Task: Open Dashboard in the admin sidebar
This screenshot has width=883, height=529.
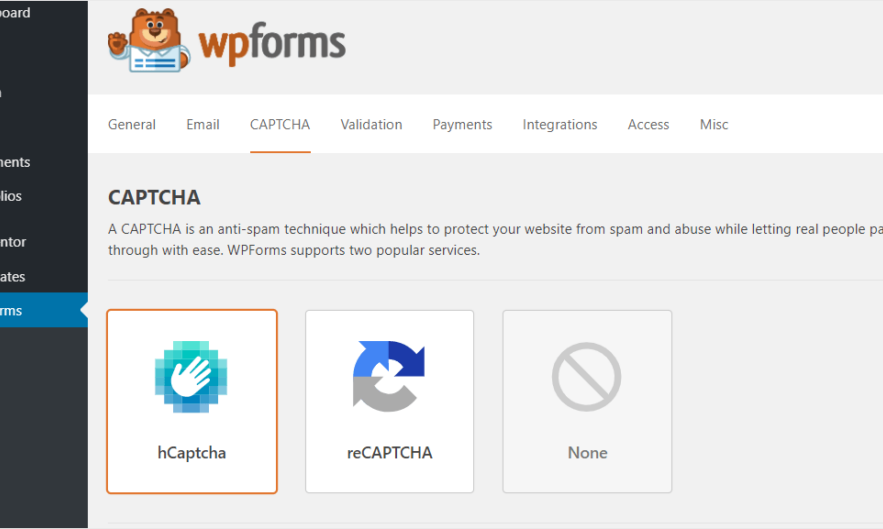Action: (16, 14)
